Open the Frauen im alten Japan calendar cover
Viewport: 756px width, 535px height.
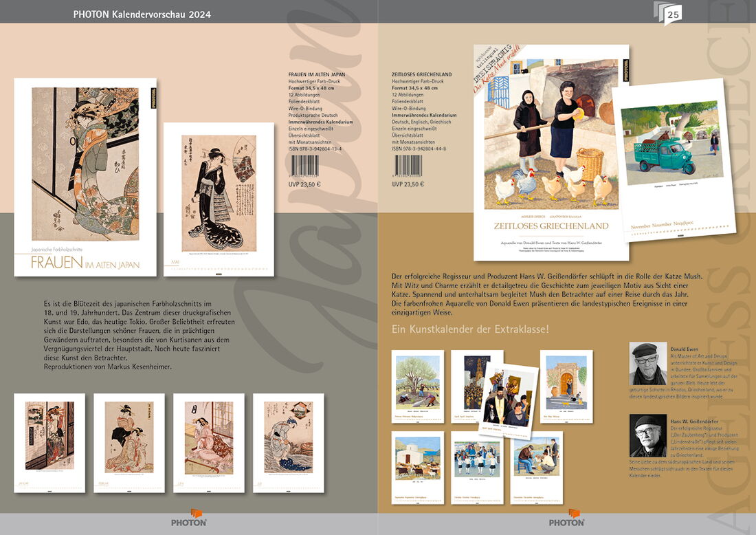[x=85, y=177]
